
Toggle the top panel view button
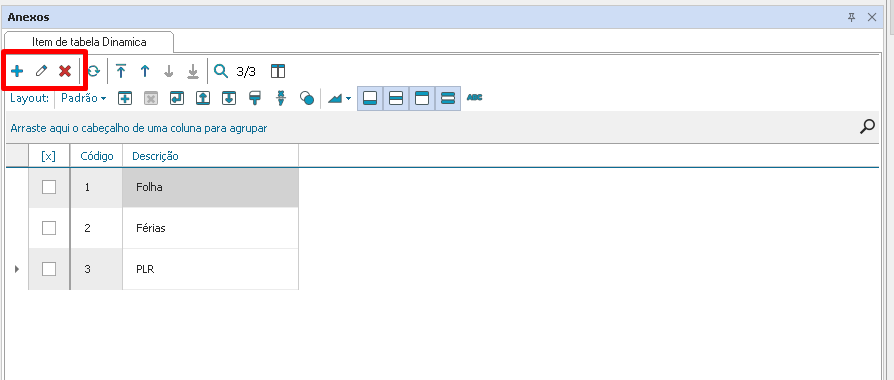point(422,98)
